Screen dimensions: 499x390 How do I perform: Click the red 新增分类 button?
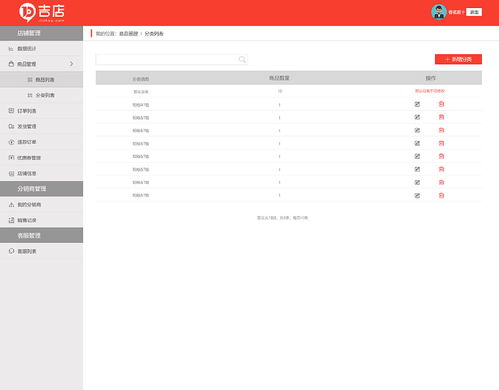click(458, 59)
